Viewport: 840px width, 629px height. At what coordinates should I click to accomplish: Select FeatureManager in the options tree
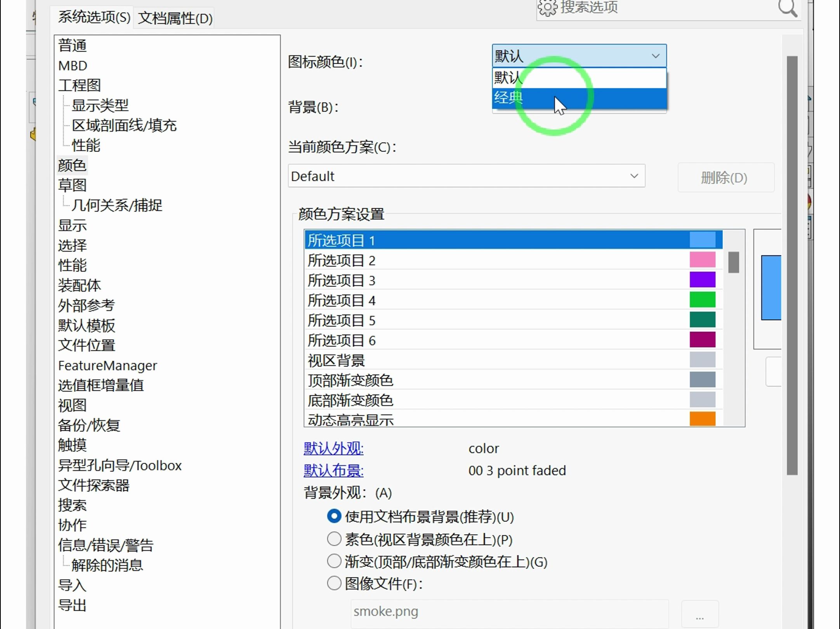pos(108,365)
